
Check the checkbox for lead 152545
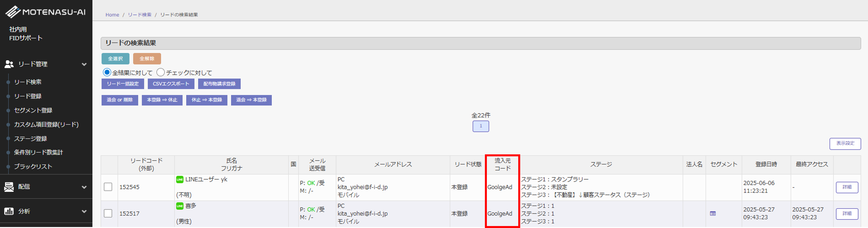(x=108, y=187)
